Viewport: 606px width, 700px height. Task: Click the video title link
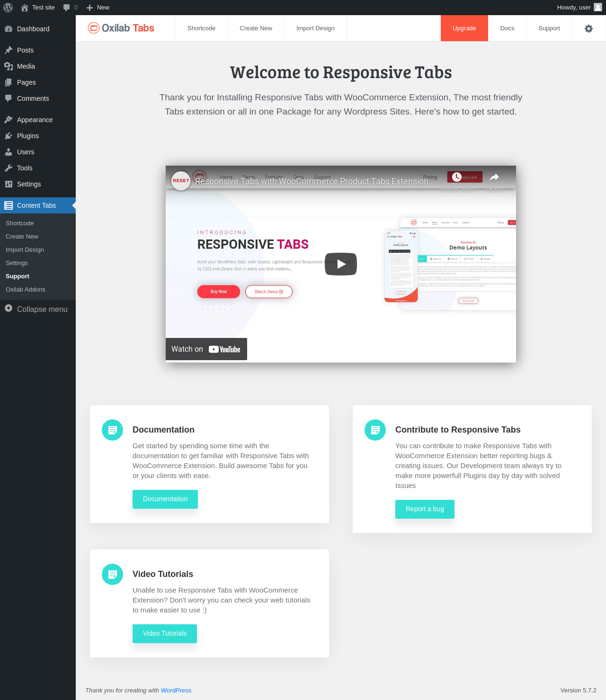coord(314,181)
